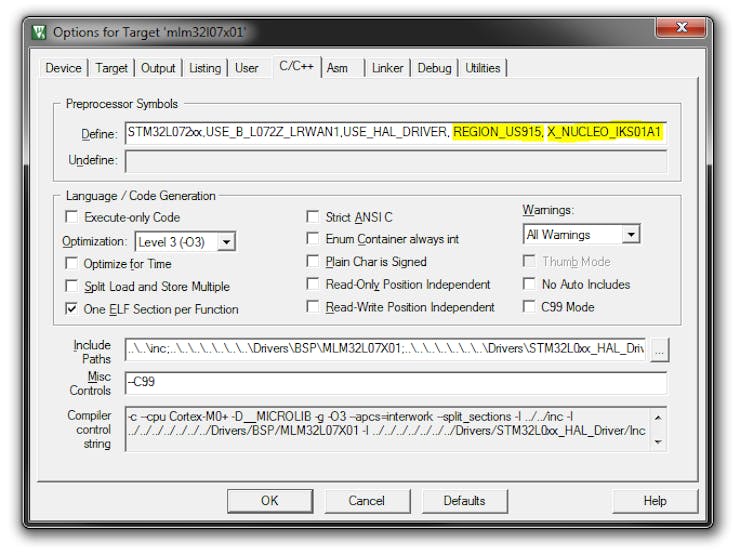Open Include Paths browse button
The height and width of the screenshot is (555, 739).
(x=659, y=351)
